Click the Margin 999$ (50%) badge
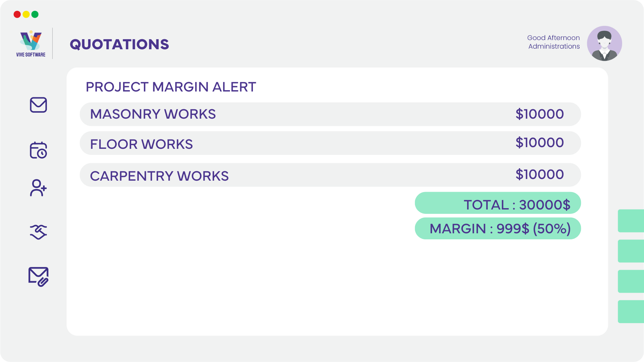The height and width of the screenshot is (362, 644). (498, 229)
